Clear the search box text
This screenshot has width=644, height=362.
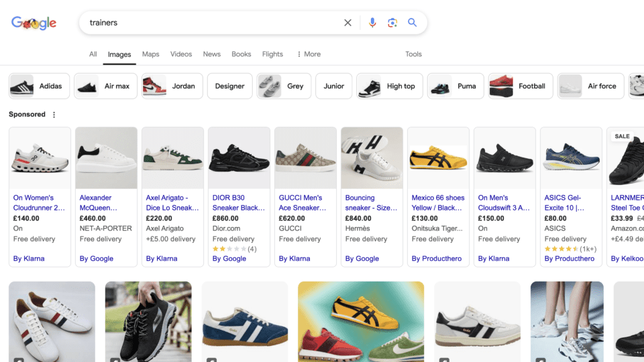pos(347,23)
